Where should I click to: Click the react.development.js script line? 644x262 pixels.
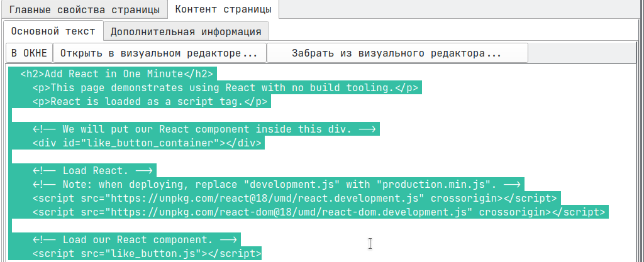click(x=295, y=199)
